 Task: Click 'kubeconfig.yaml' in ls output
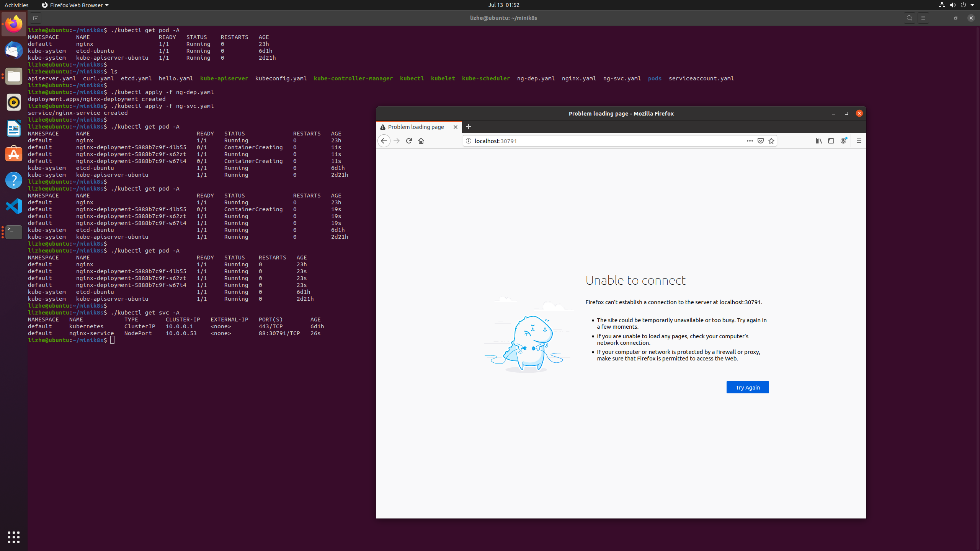pyautogui.click(x=281, y=78)
